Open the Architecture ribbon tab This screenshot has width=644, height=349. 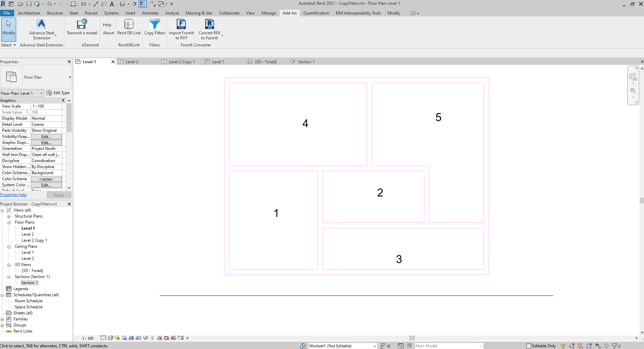[29, 13]
